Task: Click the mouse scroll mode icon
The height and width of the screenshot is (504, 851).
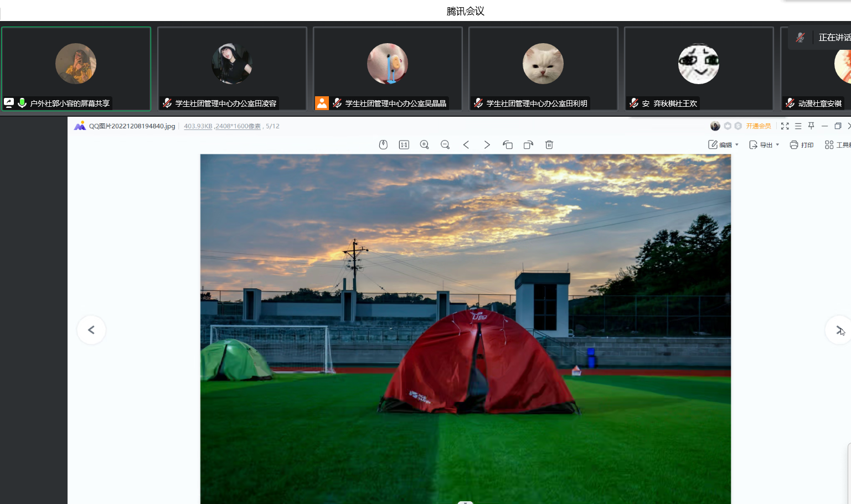Action: [x=383, y=145]
